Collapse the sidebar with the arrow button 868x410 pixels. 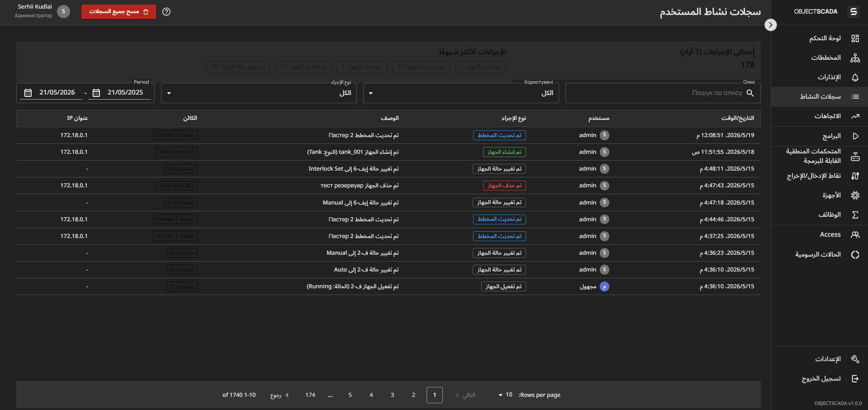pos(771,25)
